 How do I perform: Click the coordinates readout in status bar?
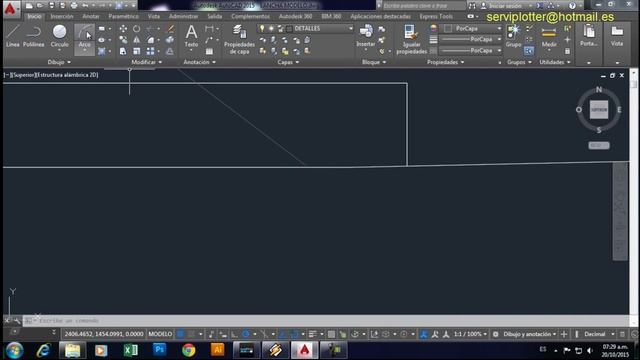(x=104, y=334)
